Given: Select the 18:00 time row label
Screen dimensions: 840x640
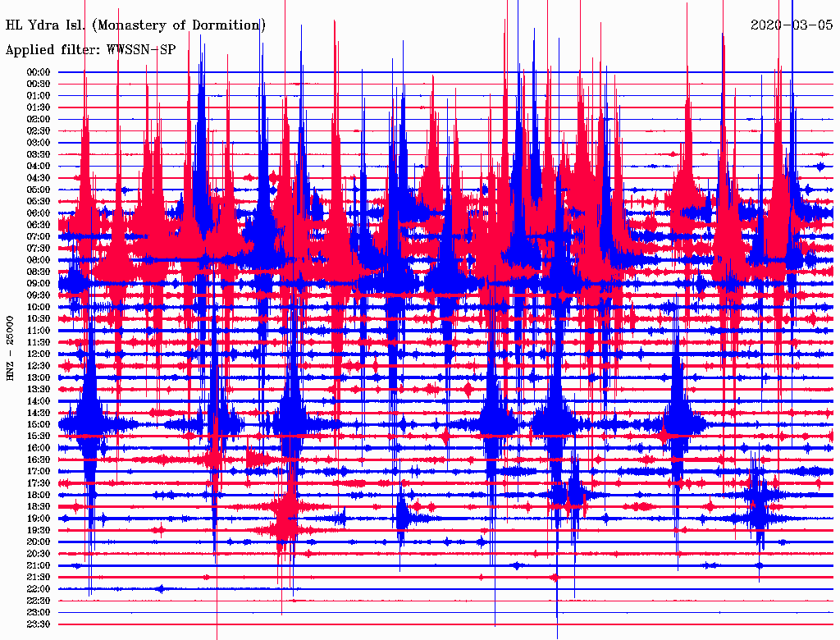Looking at the screenshot, I should (39, 495).
